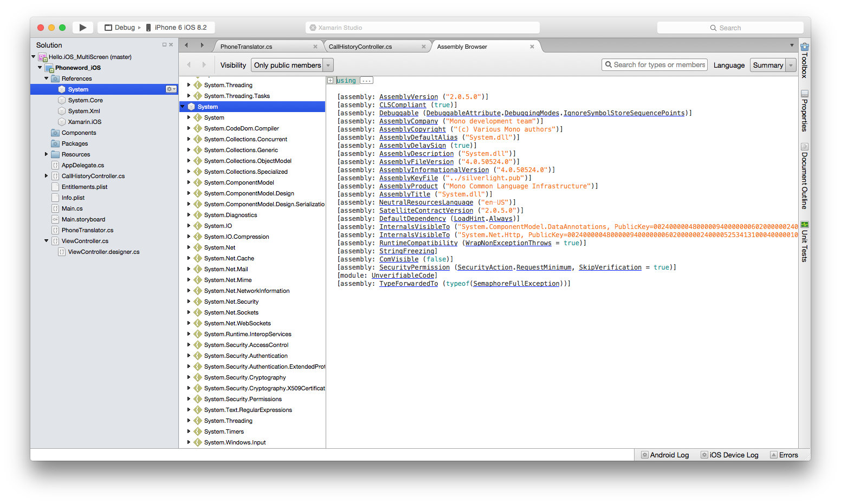The width and height of the screenshot is (841, 504).
Task: Switch to the PhoneTranslator.cs tab
Action: pyautogui.click(x=247, y=47)
